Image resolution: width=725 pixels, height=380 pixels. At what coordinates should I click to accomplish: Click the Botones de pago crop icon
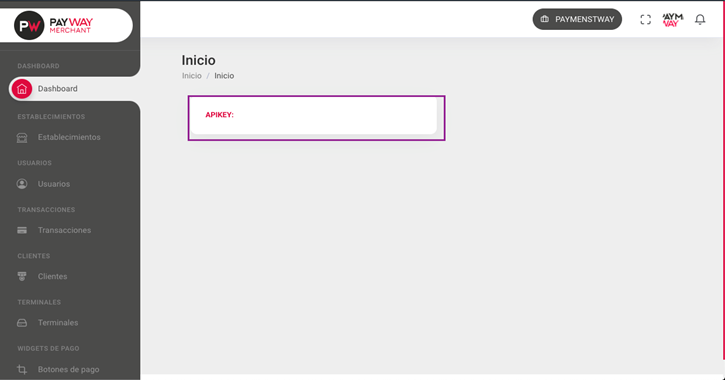point(22,369)
